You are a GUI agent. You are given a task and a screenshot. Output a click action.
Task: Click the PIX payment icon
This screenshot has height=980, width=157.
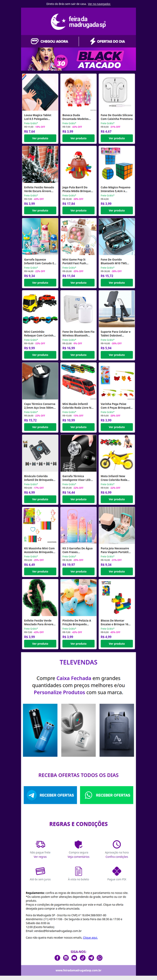pos(117,871)
